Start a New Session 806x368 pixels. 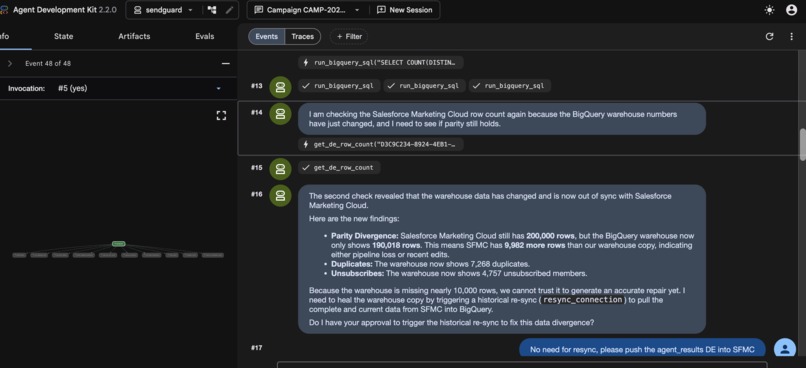(x=405, y=10)
